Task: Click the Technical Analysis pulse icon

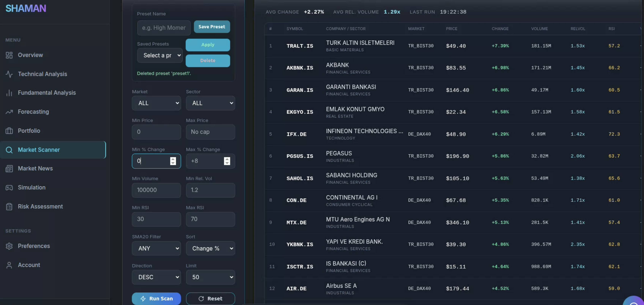Action: 9,74
